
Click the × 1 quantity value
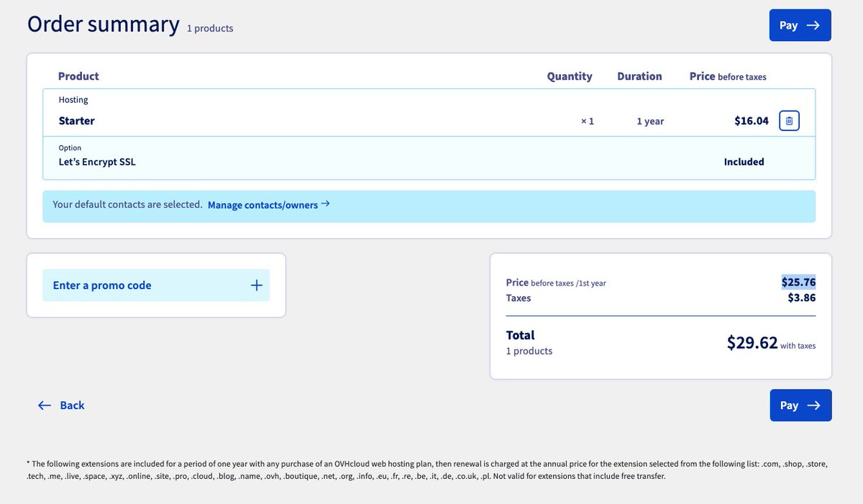[588, 121]
